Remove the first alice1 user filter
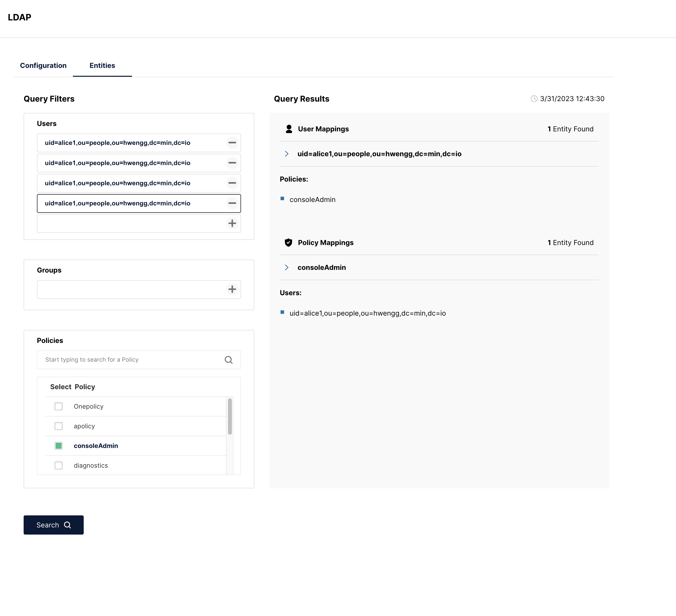Viewport: 676px width, 616px height. click(x=232, y=143)
